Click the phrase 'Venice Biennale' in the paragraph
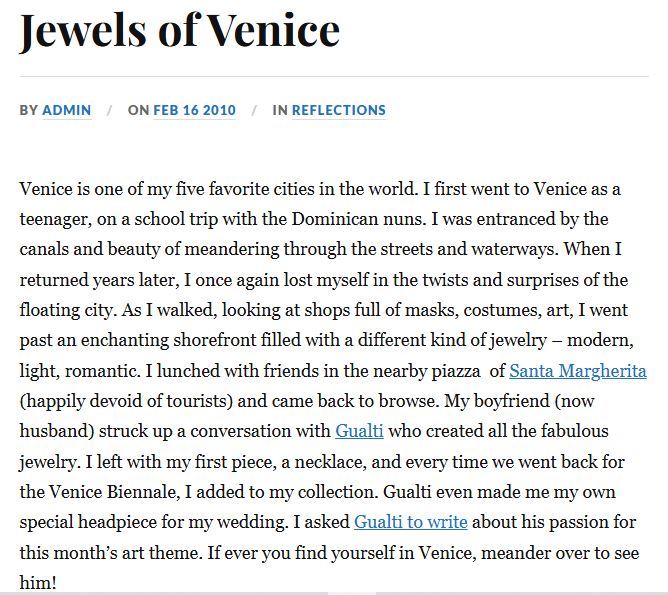 (x=114, y=493)
